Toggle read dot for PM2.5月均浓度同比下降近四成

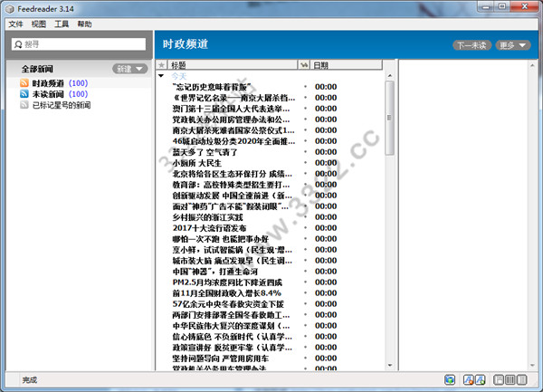click(305, 282)
